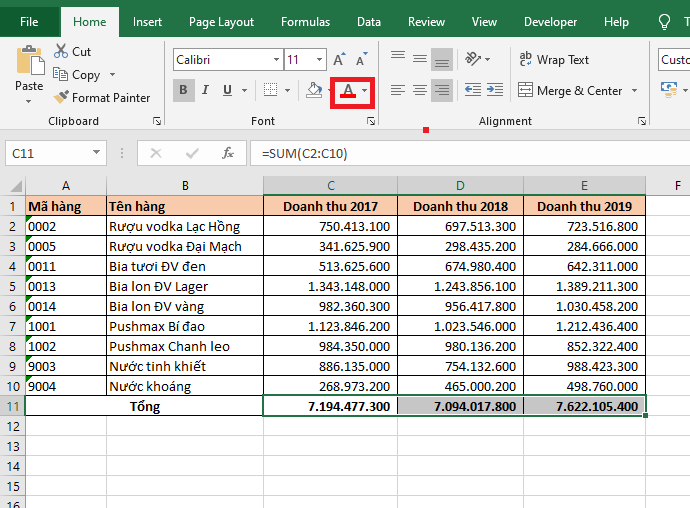The image size is (690, 508).
Task: Open the File menu
Action: (x=30, y=22)
